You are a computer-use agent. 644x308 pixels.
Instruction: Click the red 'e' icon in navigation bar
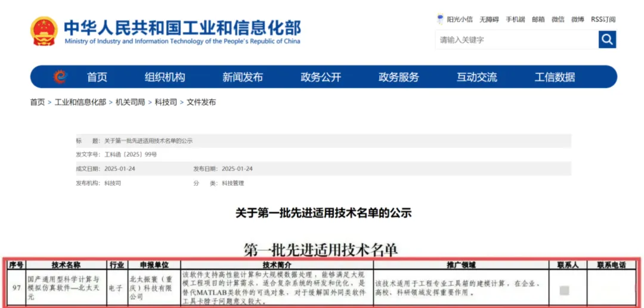point(60,77)
